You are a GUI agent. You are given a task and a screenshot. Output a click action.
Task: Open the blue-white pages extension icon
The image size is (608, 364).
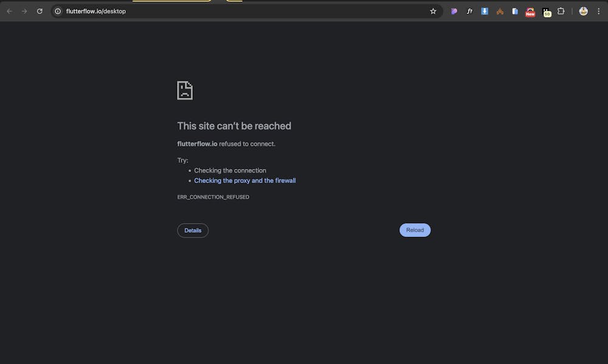click(x=515, y=11)
